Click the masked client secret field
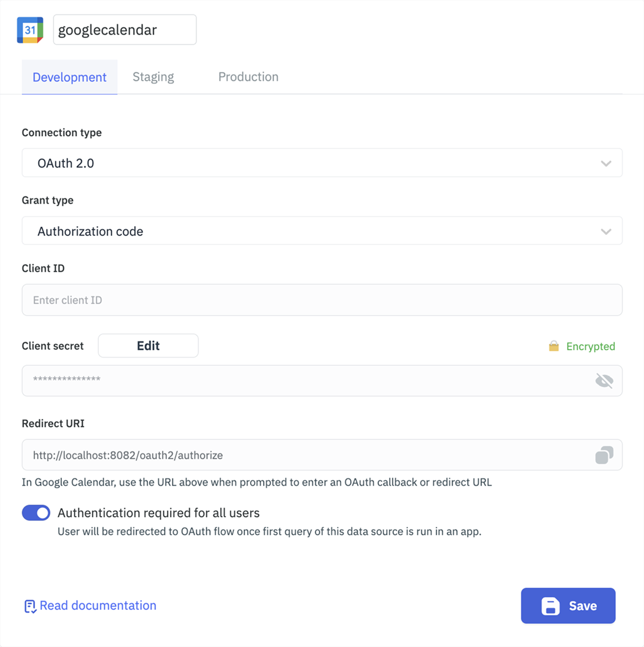 click(x=309, y=381)
